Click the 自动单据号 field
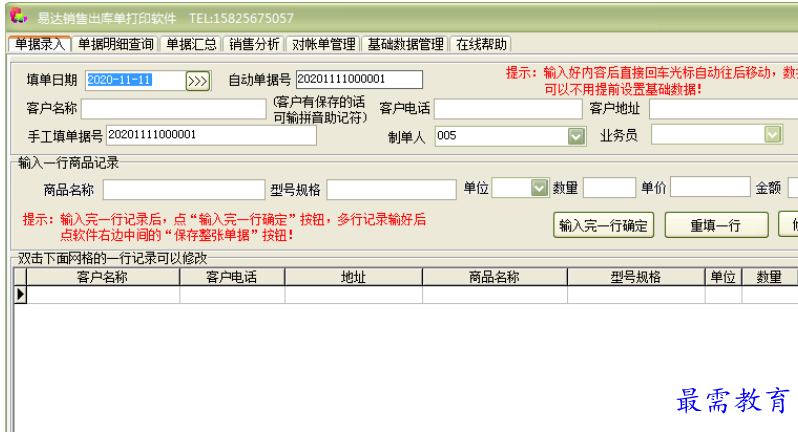Viewport: 798px width, 432px height. click(x=359, y=79)
